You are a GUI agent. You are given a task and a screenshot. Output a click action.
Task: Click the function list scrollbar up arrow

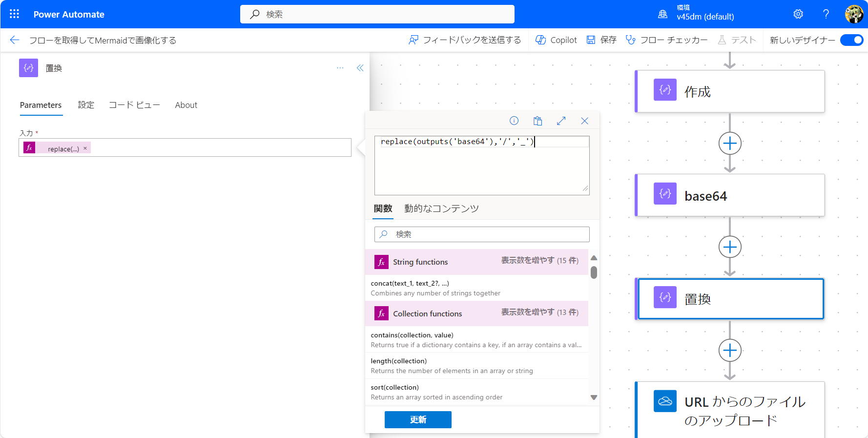click(x=594, y=258)
